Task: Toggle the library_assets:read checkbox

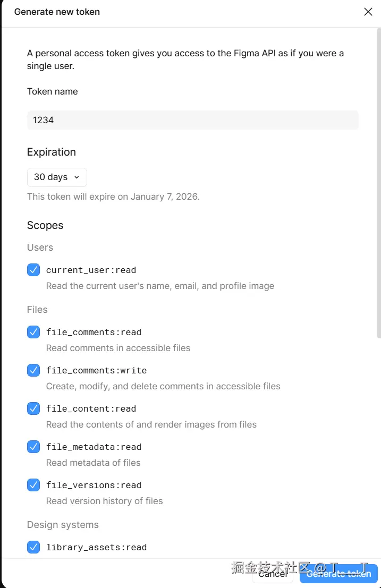Action: [x=33, y=547]
